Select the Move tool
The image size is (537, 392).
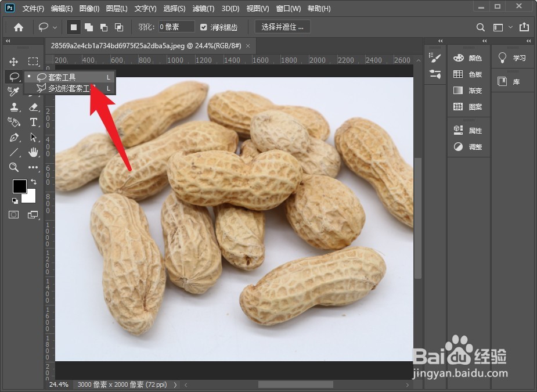pos(14,61)
